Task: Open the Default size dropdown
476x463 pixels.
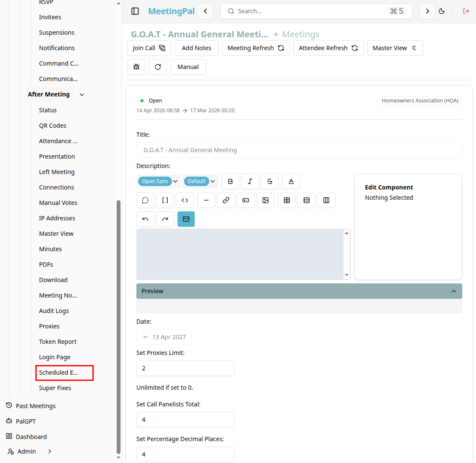Action: (x=200, y=181)
